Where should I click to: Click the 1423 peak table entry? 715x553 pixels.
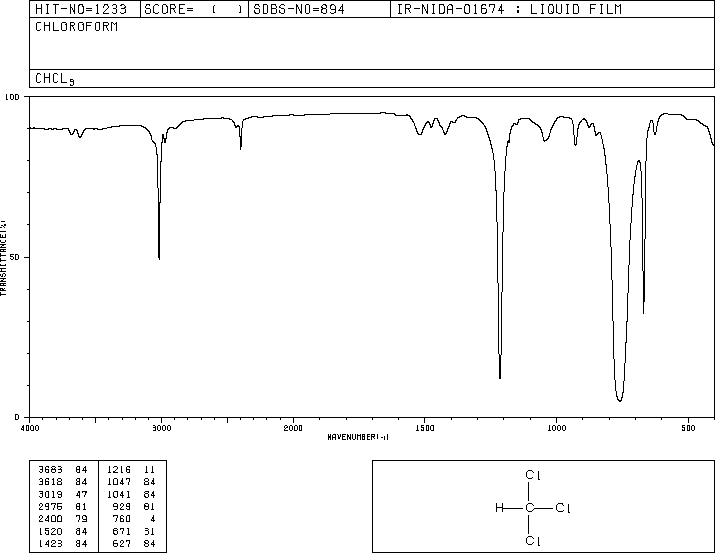50,544
